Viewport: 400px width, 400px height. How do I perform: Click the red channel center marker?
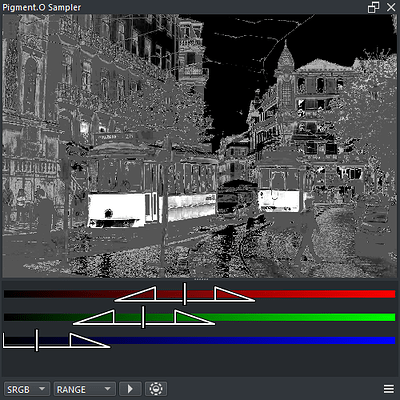185,294
